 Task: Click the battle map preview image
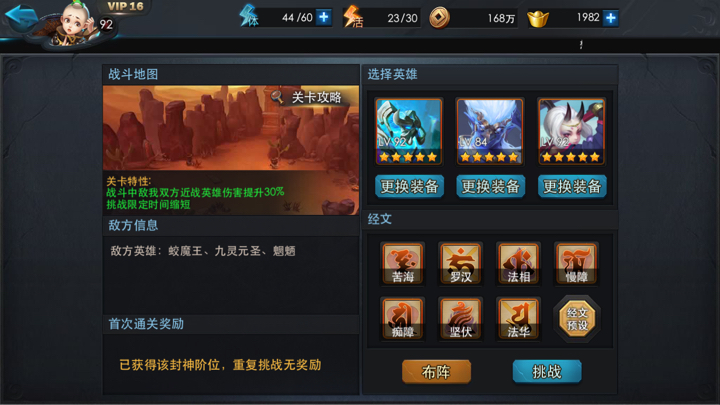(x=231, y=128)
